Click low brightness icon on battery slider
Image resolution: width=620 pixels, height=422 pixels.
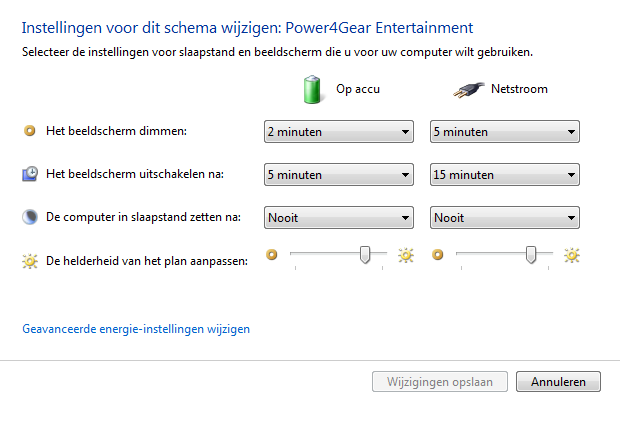coord(271,255)
